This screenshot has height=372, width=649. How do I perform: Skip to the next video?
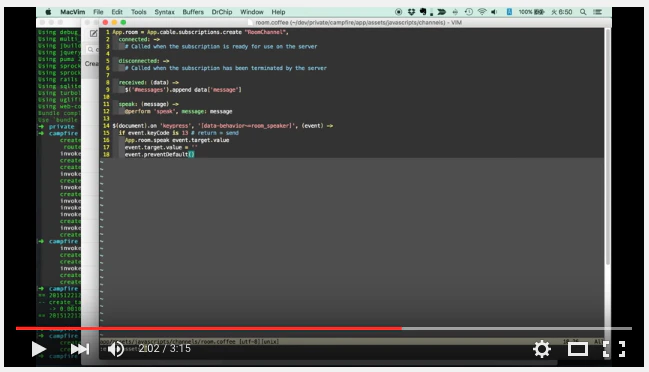pyautogui.click(x=80, y=349)
